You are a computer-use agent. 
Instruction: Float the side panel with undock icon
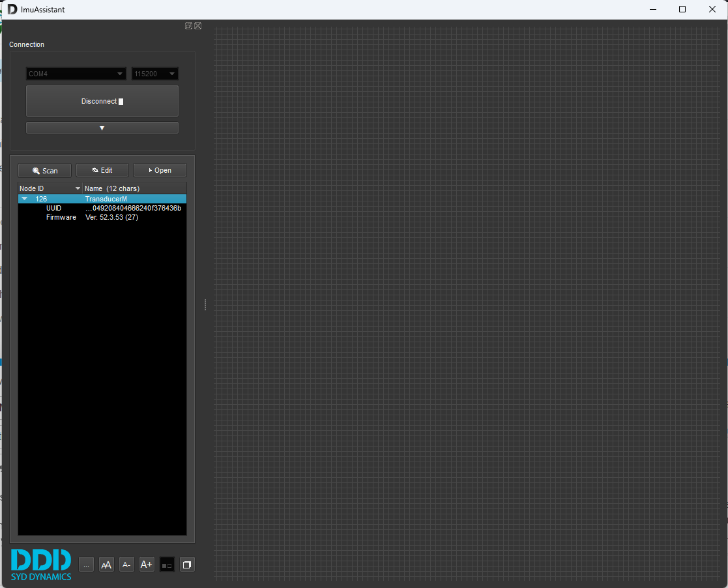pyautogui.click(x=188, y=26)
